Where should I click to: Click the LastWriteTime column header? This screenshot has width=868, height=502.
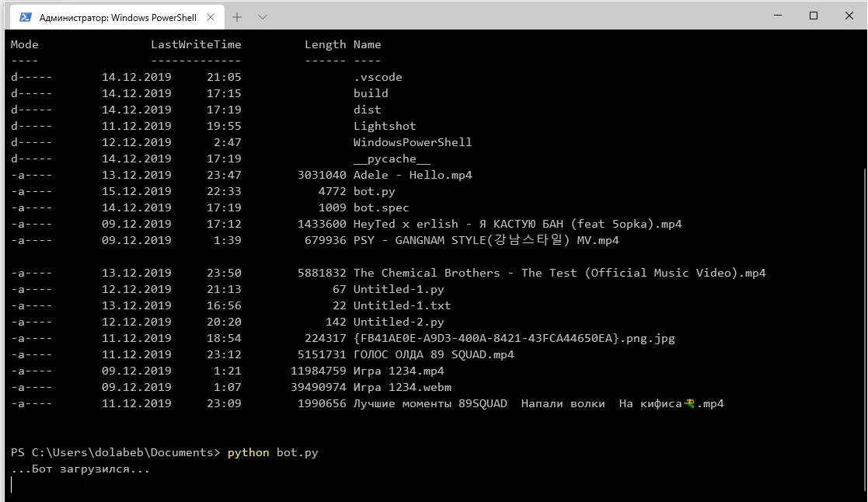pyautogui.click(x=196, y=44)
